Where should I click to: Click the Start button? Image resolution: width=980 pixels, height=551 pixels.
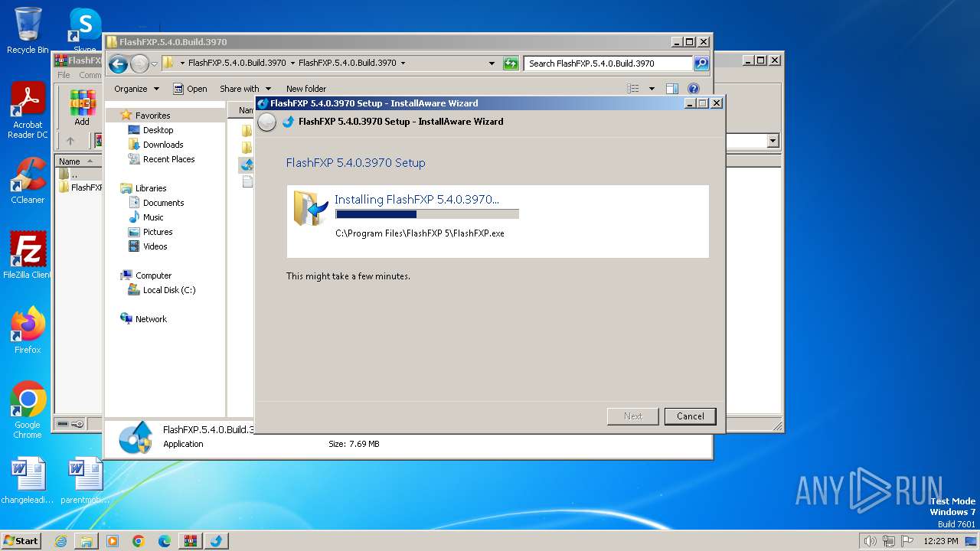point(21,540)
